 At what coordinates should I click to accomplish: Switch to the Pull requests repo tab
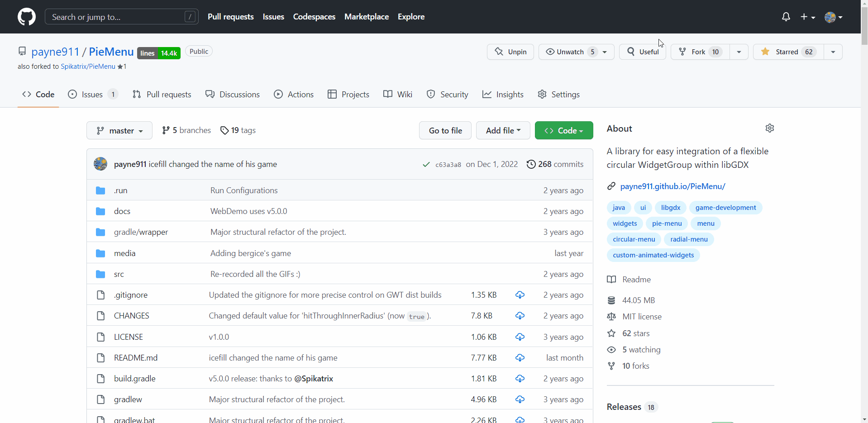coord(162,94)
